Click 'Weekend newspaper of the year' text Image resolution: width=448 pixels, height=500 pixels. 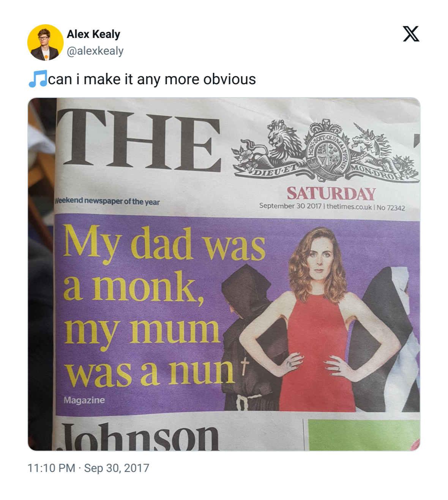(x=107, y=201)
